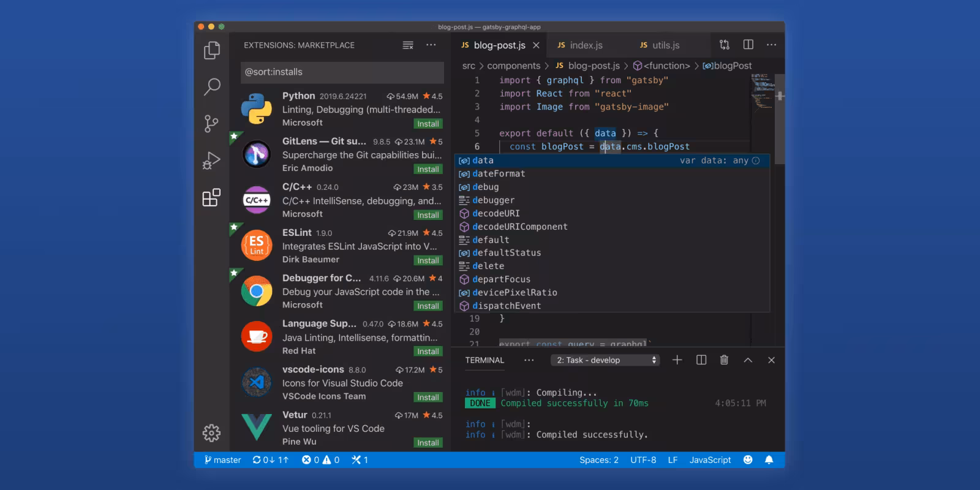
Task: Add a new terminal with plus icon
Action: coord(677,360)
